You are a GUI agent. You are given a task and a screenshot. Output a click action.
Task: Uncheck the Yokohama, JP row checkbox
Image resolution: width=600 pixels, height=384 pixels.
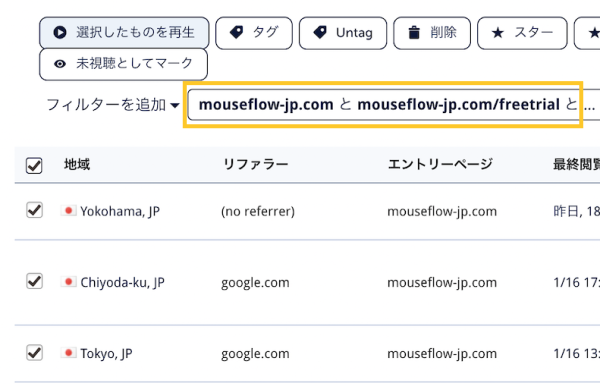pyautogui.click(x=34, y=210)
